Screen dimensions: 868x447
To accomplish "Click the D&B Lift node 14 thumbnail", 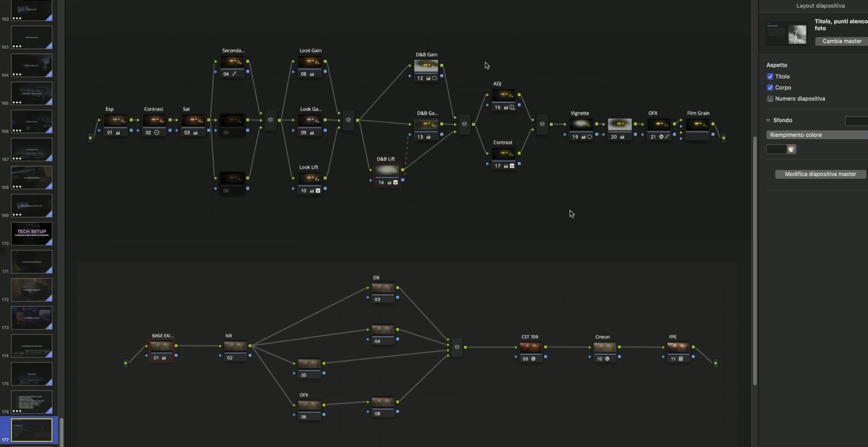I will (387, 170).
